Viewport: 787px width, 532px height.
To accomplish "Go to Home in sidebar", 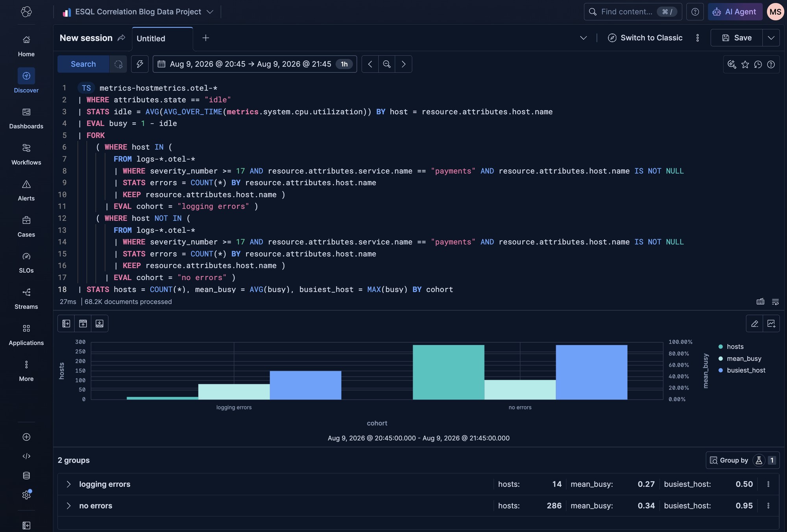I will [x=26, y=46].
